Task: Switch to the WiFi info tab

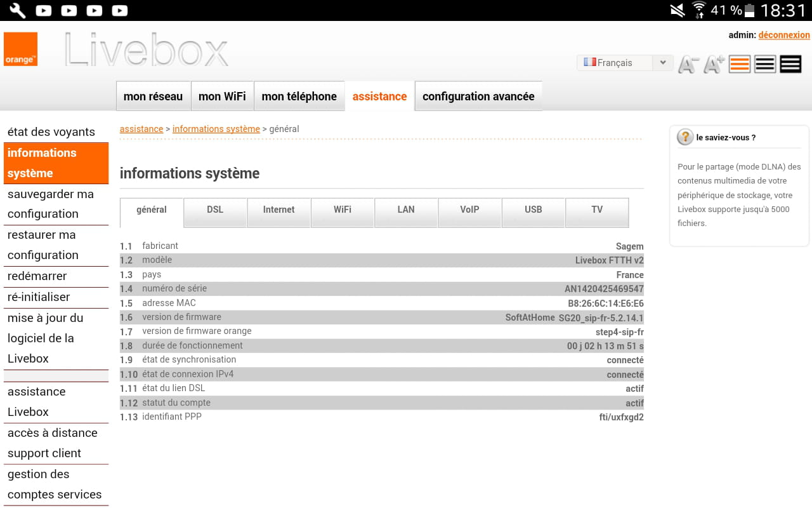Action: tap(343, 212)
